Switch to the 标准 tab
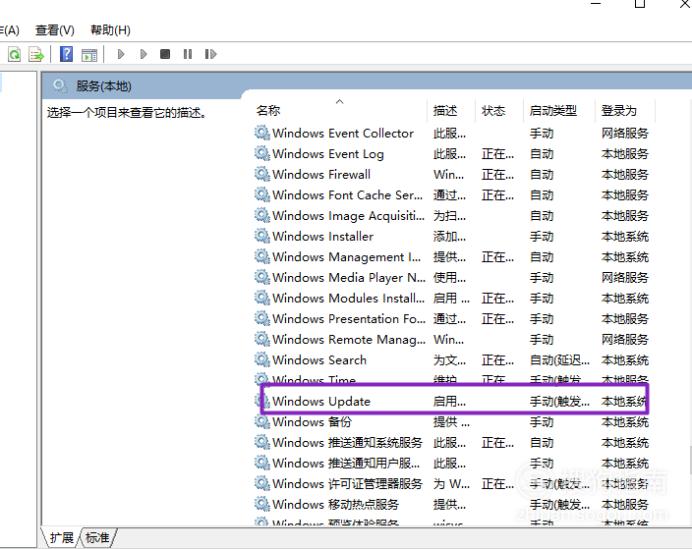The image size is (692, 549). (97, 538)
